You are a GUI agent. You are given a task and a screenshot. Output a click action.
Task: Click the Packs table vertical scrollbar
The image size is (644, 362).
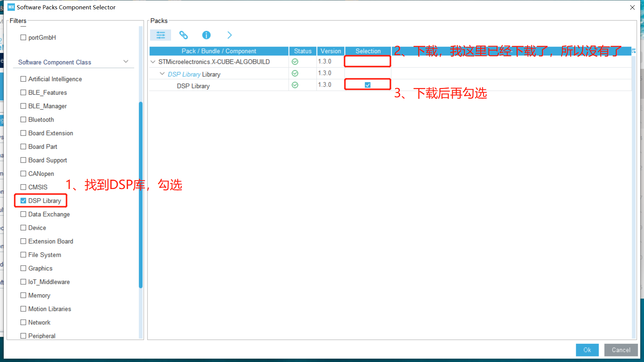[634, 198]
